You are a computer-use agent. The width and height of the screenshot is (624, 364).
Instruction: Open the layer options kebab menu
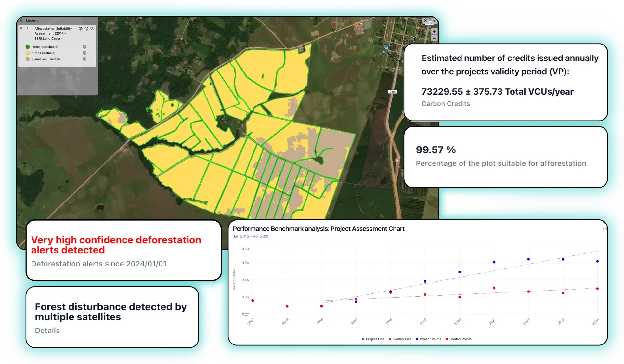click(x=27, y=29)
